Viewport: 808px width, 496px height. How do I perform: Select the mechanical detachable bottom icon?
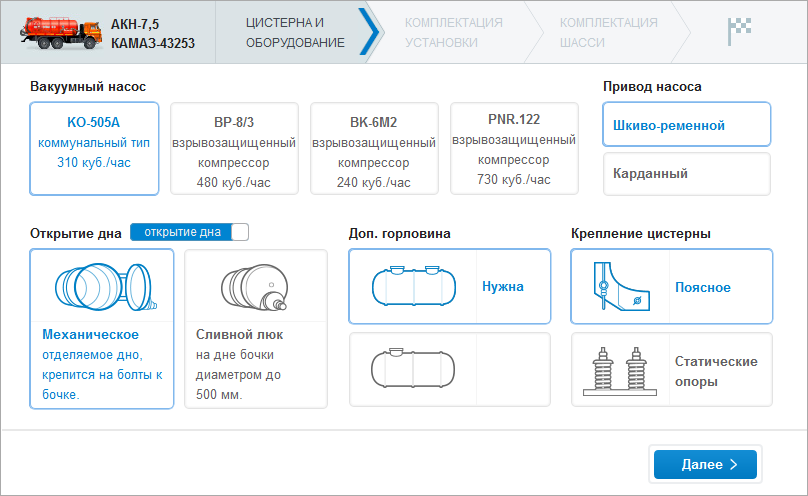coord(102,286)
